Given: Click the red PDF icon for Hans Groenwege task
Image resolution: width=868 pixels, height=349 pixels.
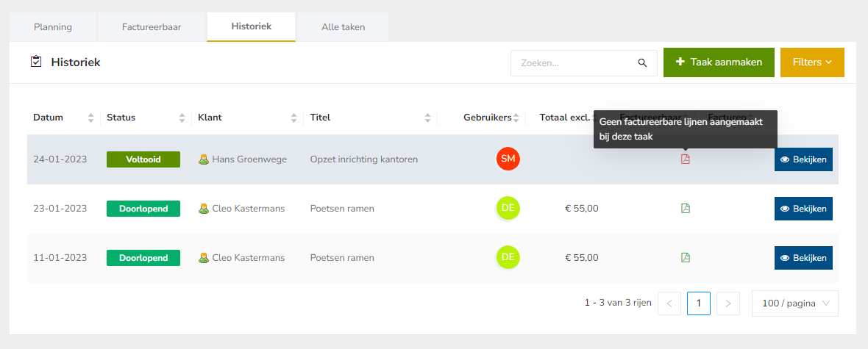Looking at the screenshot, I should 686,159.
